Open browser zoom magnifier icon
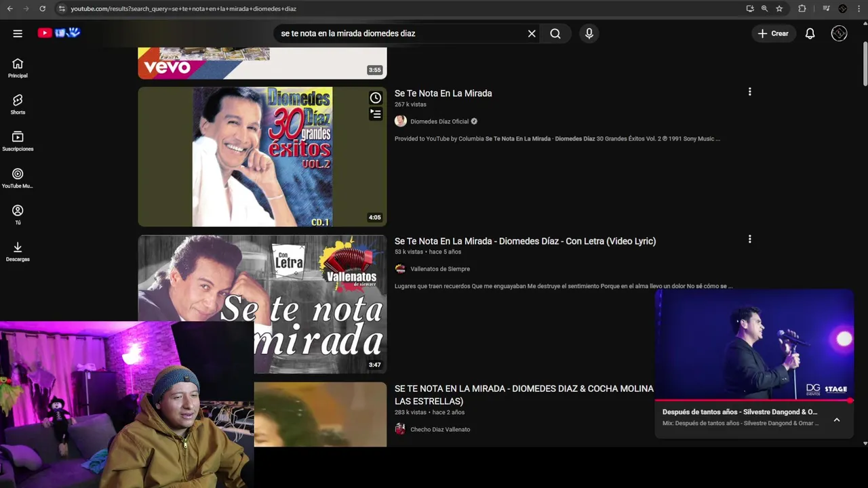The image size is (868, 488). 764,9
